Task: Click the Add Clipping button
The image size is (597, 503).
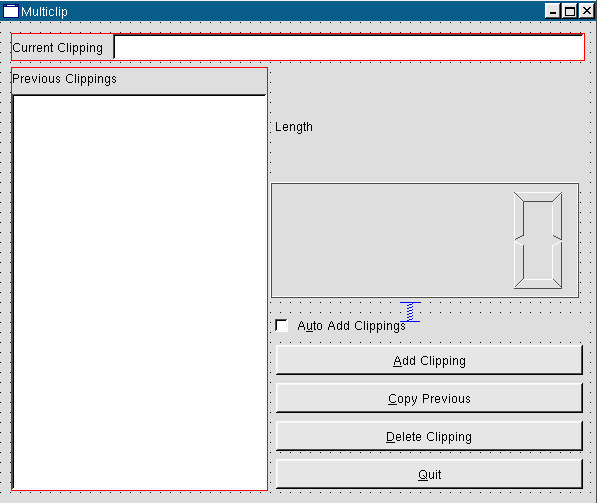Action: point(429,360)
